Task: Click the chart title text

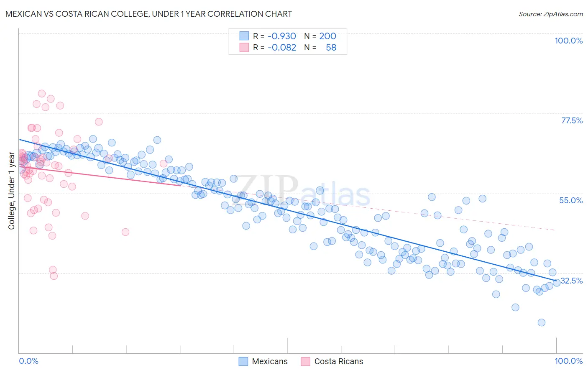Action: (x=148, y=14)
